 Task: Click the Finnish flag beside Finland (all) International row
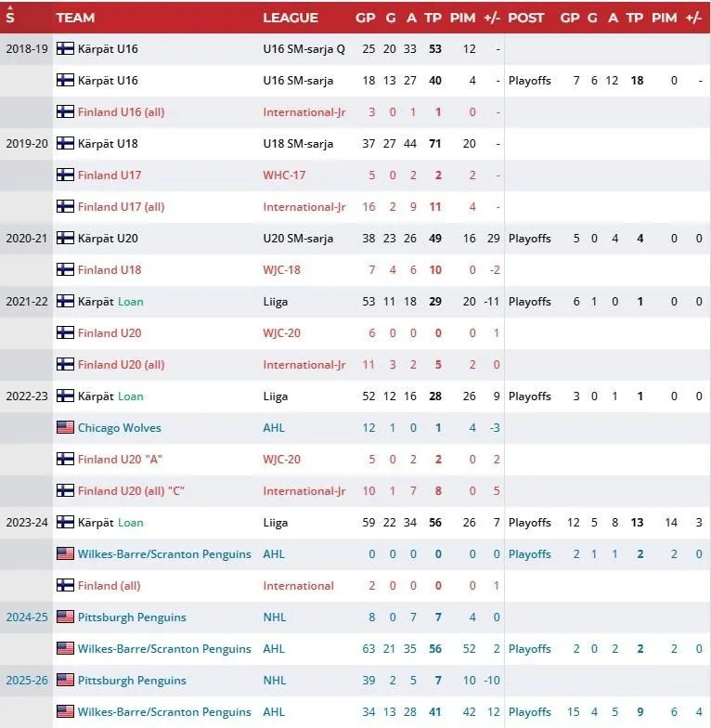pyautogui.click(x=65, y=585)
